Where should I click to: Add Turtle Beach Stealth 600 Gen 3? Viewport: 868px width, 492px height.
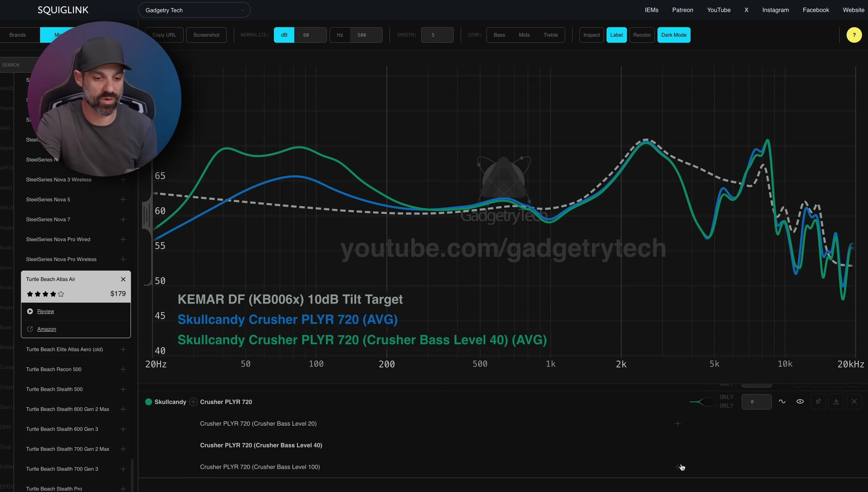point(123,429)
